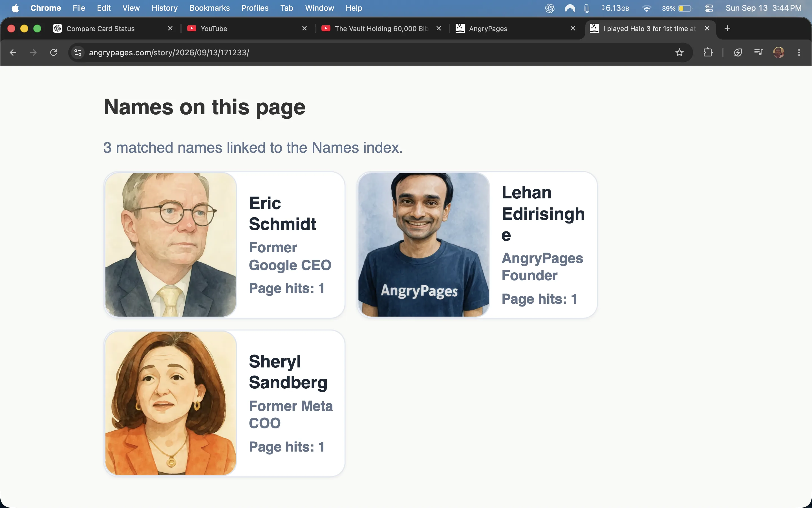Click Eric Schmidt's portrait thumbnail
The height and width of the screenshot is (508, 812).
[171, 245]
